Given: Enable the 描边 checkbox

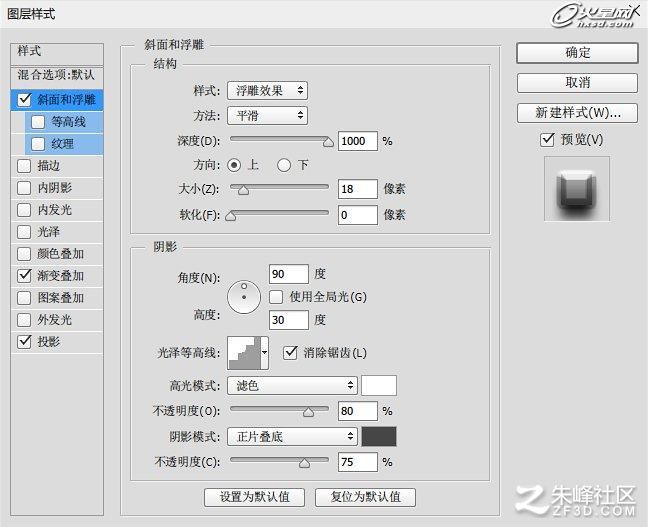Looking at the screenshot, I should 24,166.
